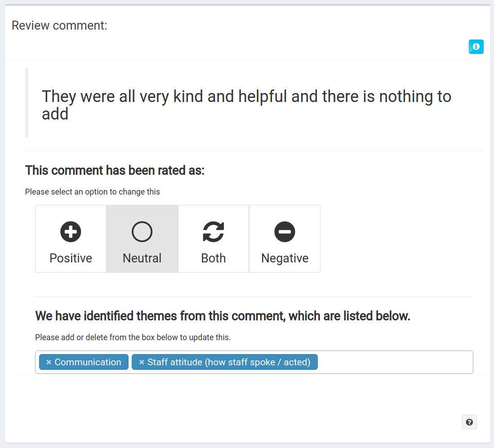This screenshot has width=494, height=448.
Task: Rate the comment as Positive
Action: 71,239
